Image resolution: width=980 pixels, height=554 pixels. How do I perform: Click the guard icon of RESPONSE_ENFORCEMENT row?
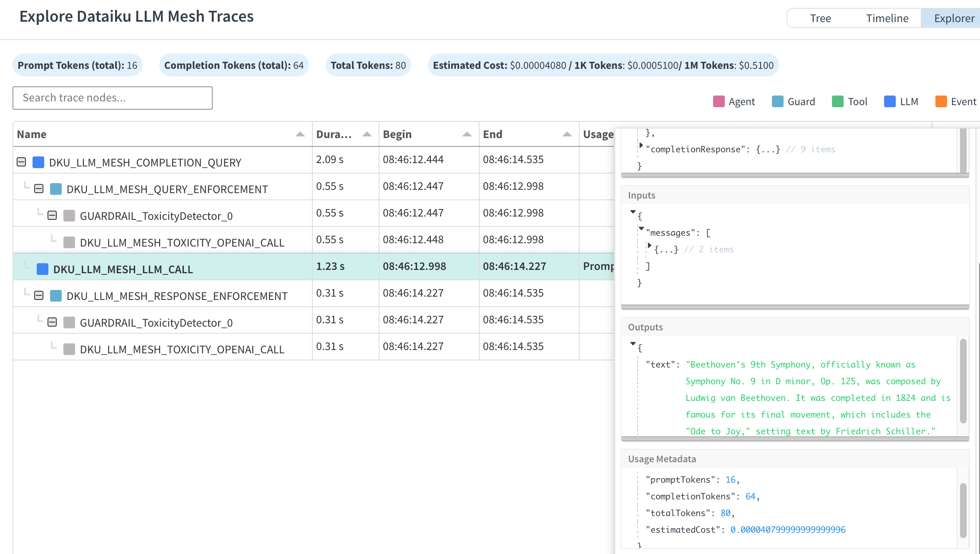coord(56,295)
